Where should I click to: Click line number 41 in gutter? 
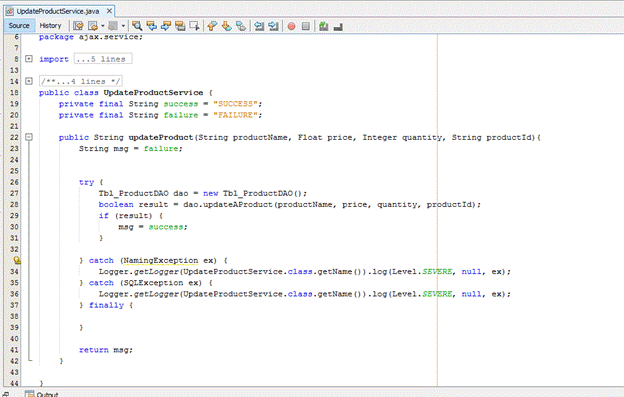(14, 350)
